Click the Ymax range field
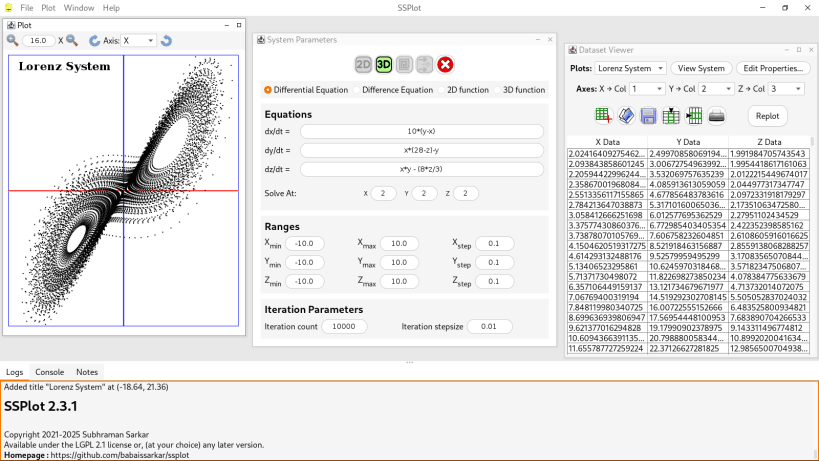This screenshot has width=819, height=461. tap(399, 263)
